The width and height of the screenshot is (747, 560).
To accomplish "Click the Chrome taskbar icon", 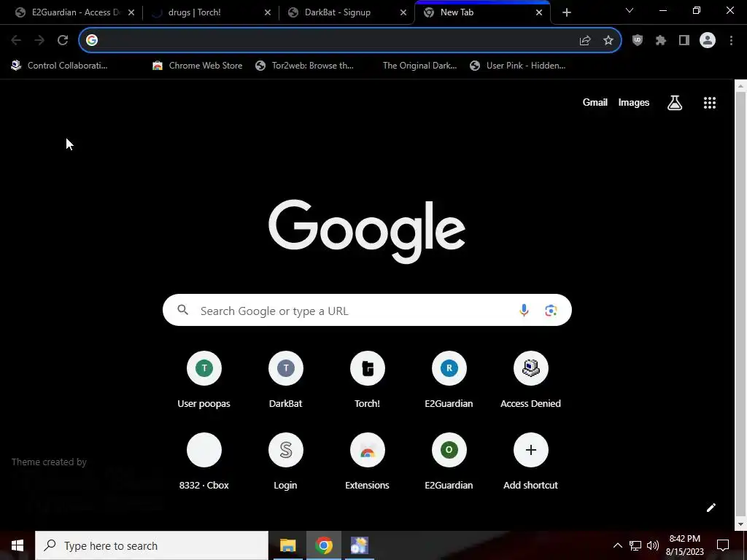I will [323, 545].
